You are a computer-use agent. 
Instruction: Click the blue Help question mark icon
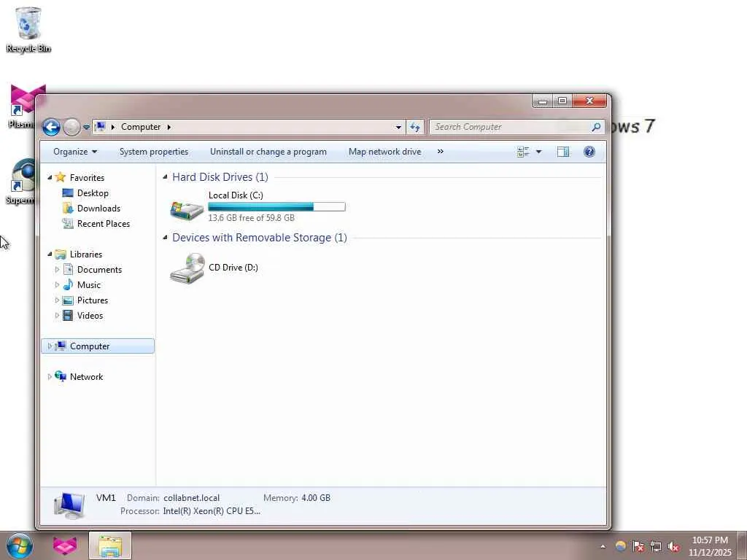coord(589,152)
